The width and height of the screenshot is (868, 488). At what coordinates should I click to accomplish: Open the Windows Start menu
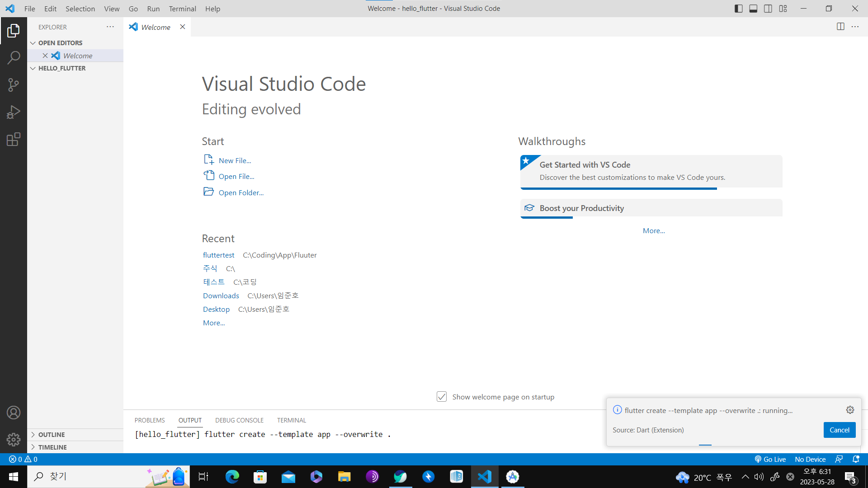coord(14,477)
